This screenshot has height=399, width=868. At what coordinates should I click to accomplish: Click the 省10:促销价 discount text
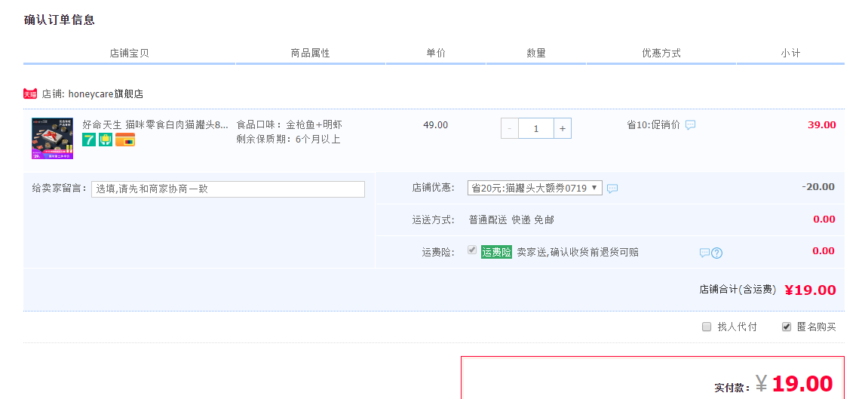[x=653, y=125]
